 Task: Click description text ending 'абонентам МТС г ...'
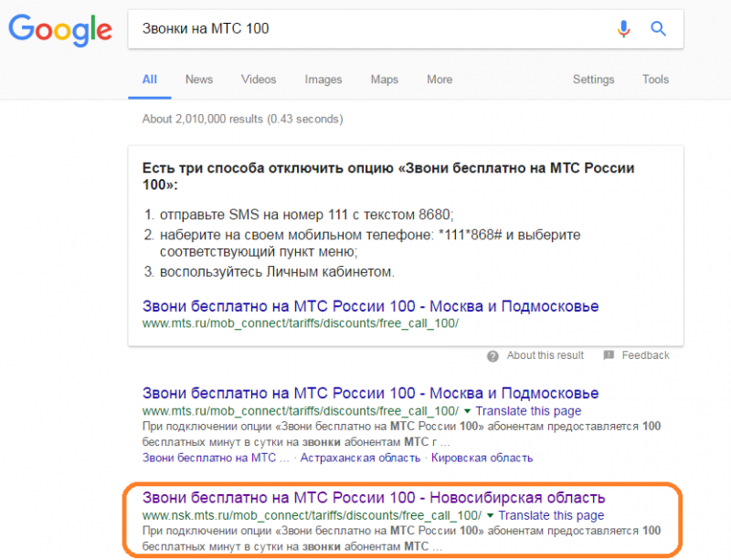click(x=401, y=434)
